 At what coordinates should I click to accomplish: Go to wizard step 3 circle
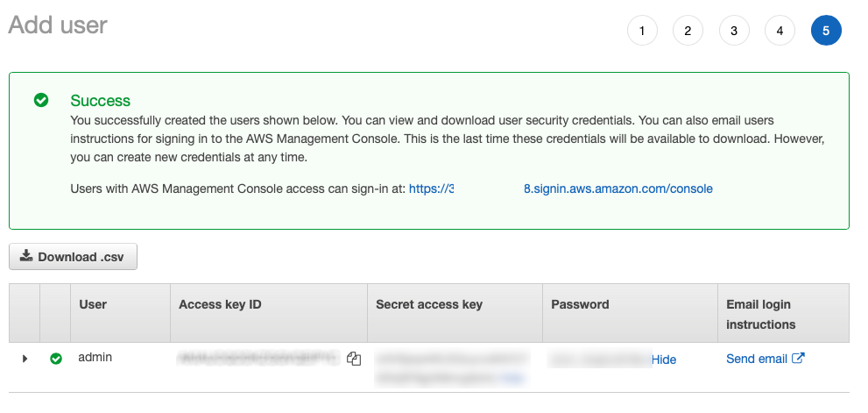click(734, 31)
